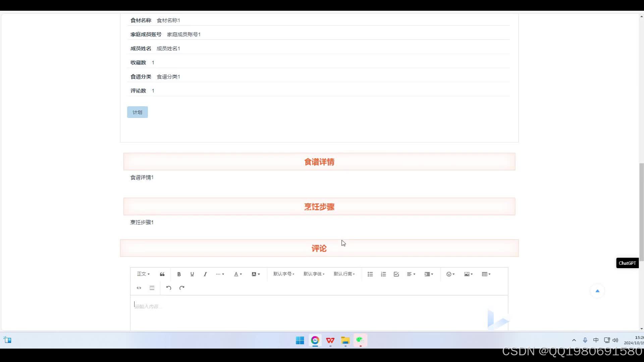Redo the last editor action
The width and height of the screenshot is (644, 362).
[182, 288]
